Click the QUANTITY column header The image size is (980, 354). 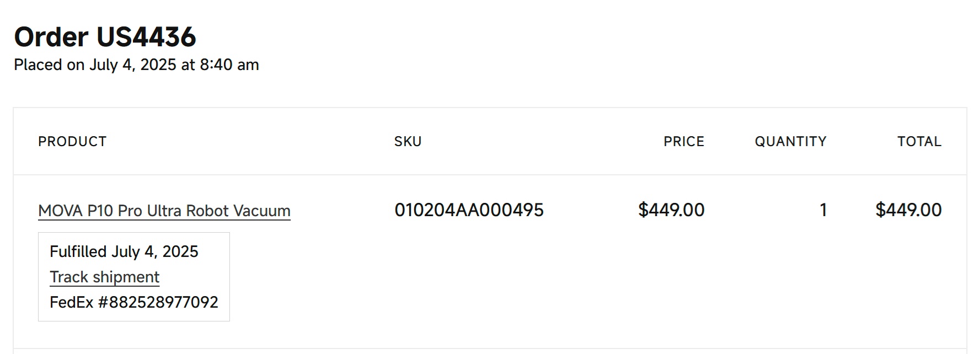(790, 142)
